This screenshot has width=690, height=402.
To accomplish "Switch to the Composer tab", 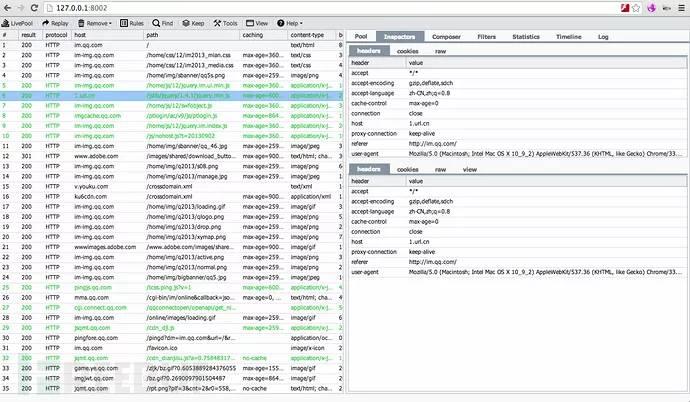I will (446, 37).
